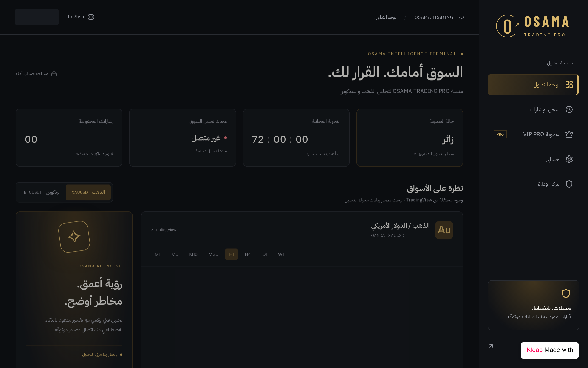Switch language to English
Viewport: 588px width, 368px height.
pyautogui.click(x=81, y=17)
